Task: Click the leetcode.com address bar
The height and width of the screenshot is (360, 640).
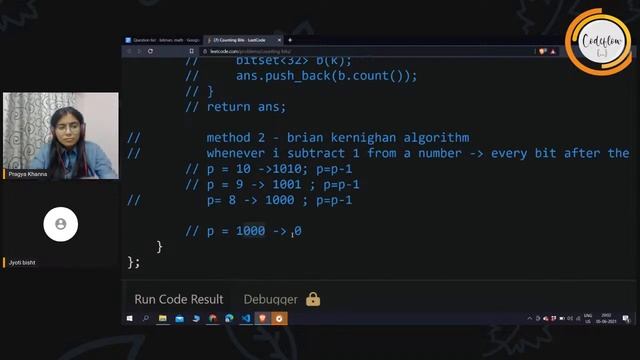Action: [367, 51]
